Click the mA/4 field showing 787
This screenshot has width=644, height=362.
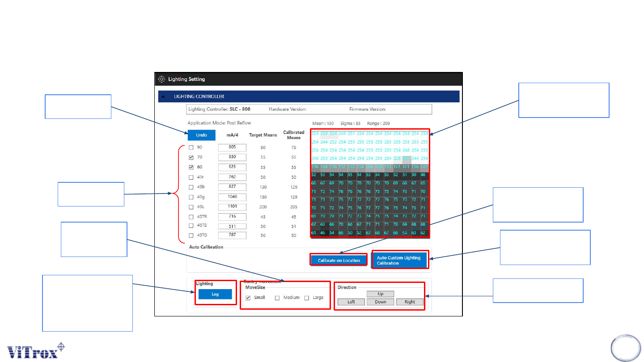(x=233, y=235)
